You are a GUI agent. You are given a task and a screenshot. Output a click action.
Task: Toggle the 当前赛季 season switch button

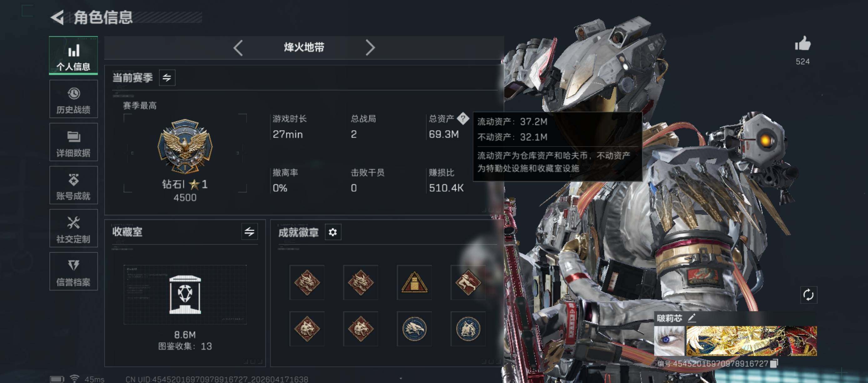167,78
